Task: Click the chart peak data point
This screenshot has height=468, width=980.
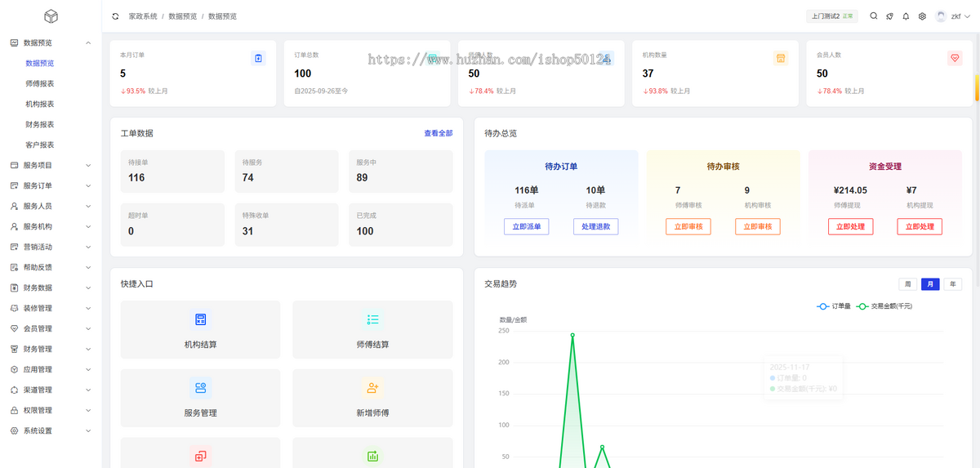Action: click(572, 335)
